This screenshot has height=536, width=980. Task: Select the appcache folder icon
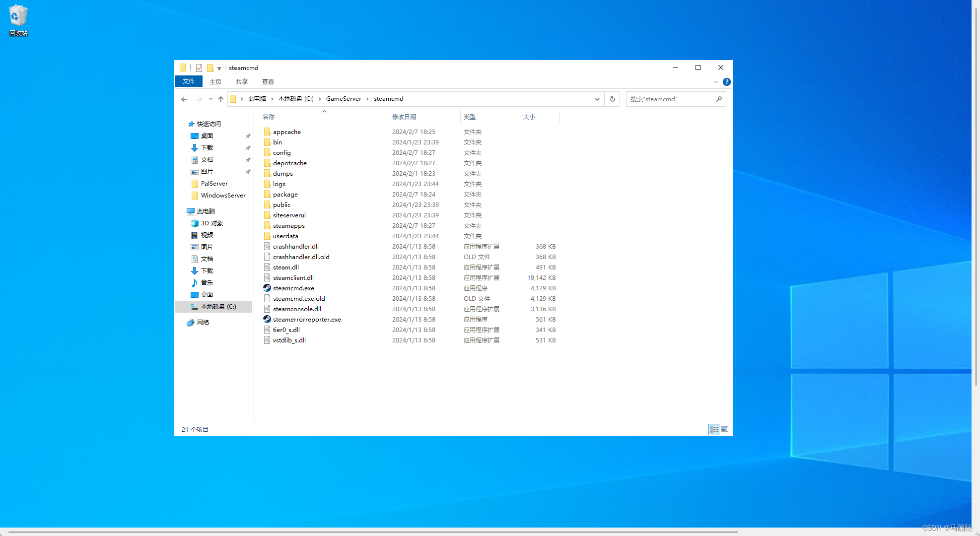pos(267,132)
